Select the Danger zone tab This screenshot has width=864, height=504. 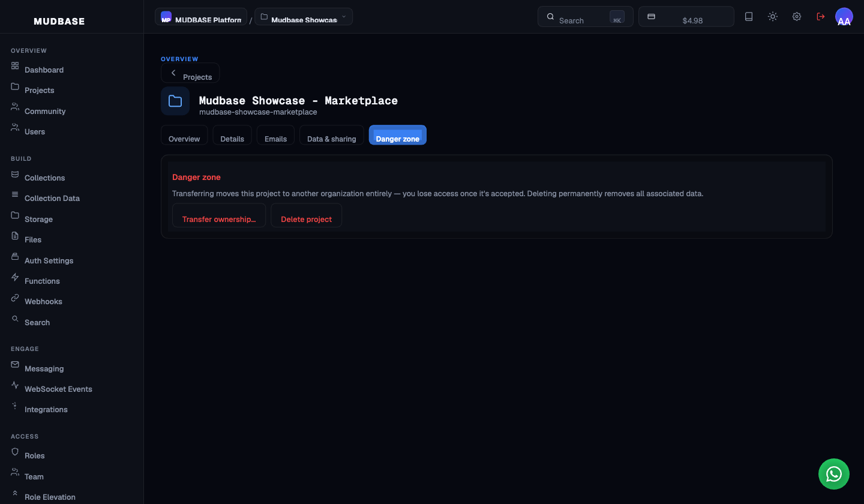pos(398,135)
